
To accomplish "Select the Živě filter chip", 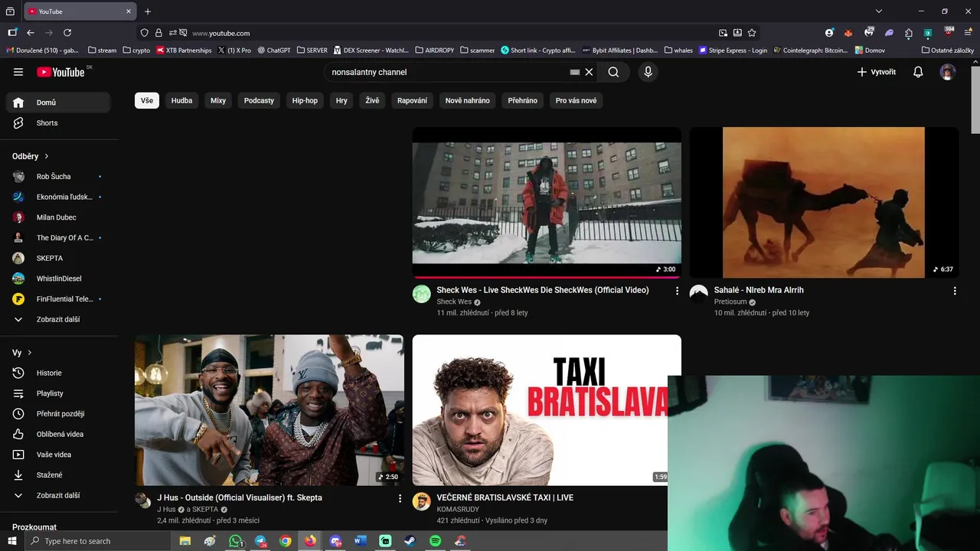I will pyautogui.click(x=372, y=100).
